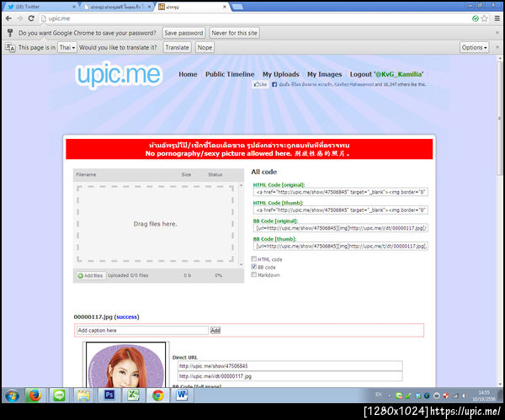
Task: Open LINE app from the taskbar
Action: click(59, 396)
